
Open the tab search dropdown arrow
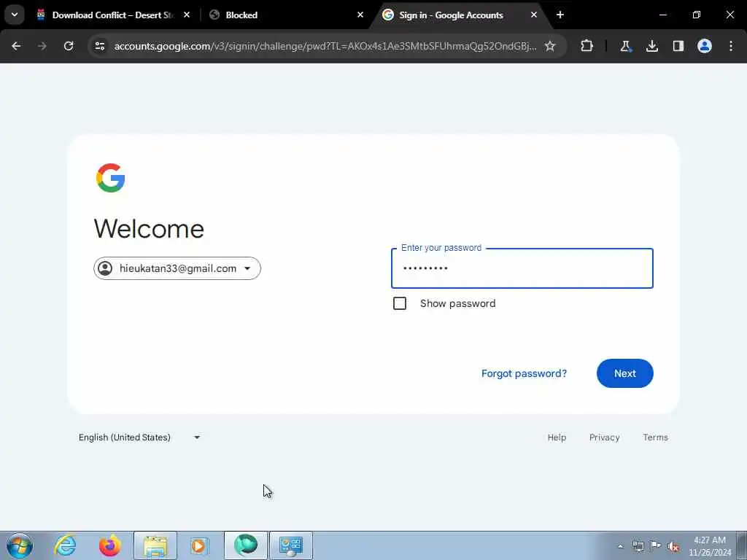pos(15,15)
